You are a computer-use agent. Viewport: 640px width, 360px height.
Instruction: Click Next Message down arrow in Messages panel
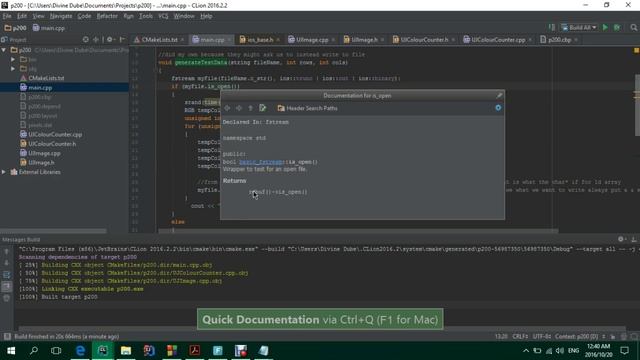click(7, 263)
